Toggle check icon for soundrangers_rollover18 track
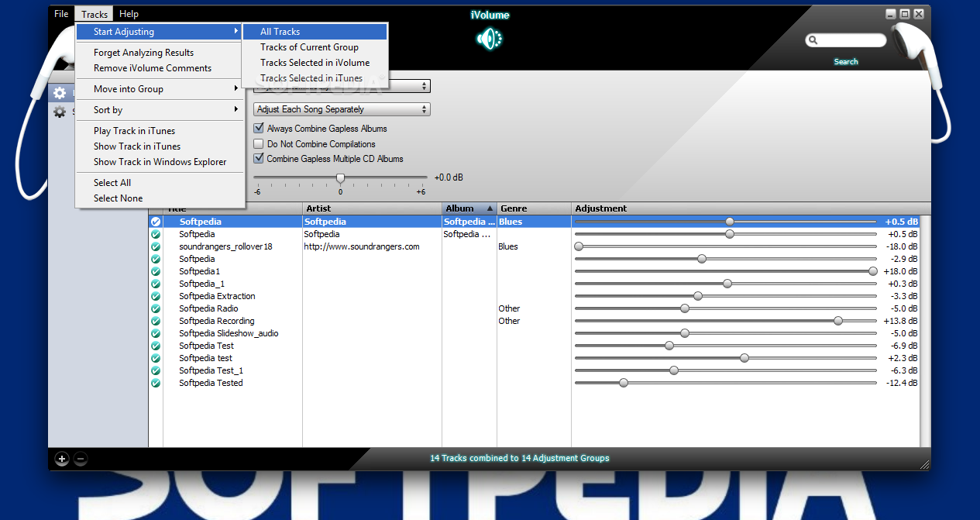Viewport: 980px width, 520px height. coord(156,246)
